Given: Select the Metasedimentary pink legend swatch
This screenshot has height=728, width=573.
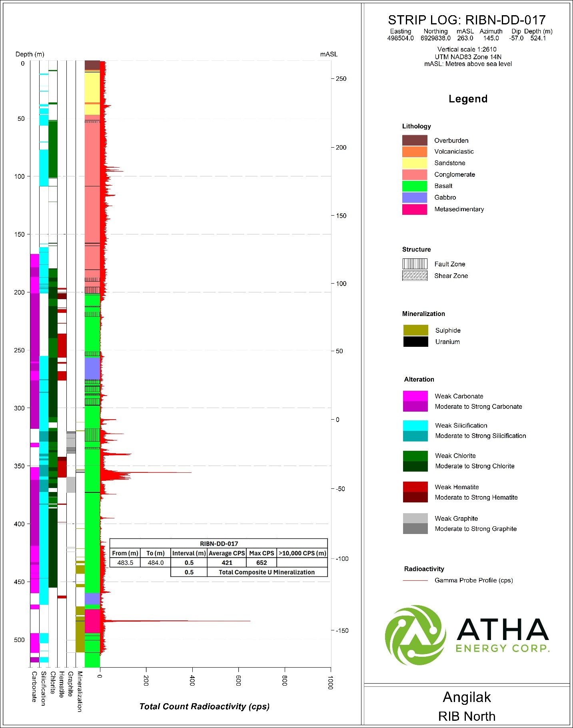Looking at the screenshot, I should pos(415,209).
